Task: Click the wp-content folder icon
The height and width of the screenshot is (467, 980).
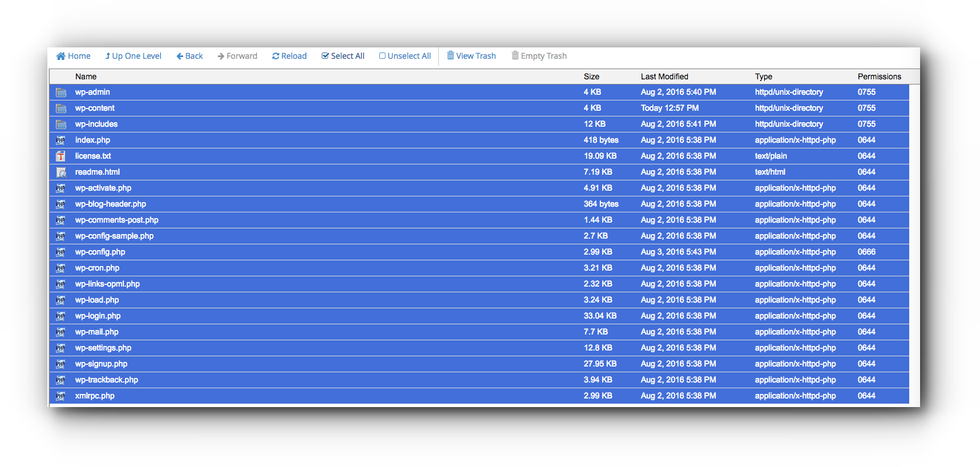Action: pos(61,108)
